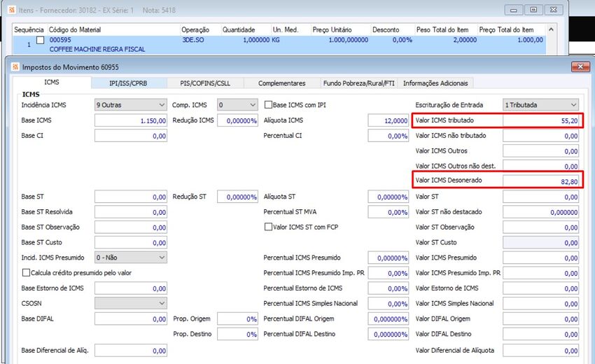The height and width of the screenshot is (364, 595).
Task: Minimize the Itens window
Action: [x=513, y=10]
